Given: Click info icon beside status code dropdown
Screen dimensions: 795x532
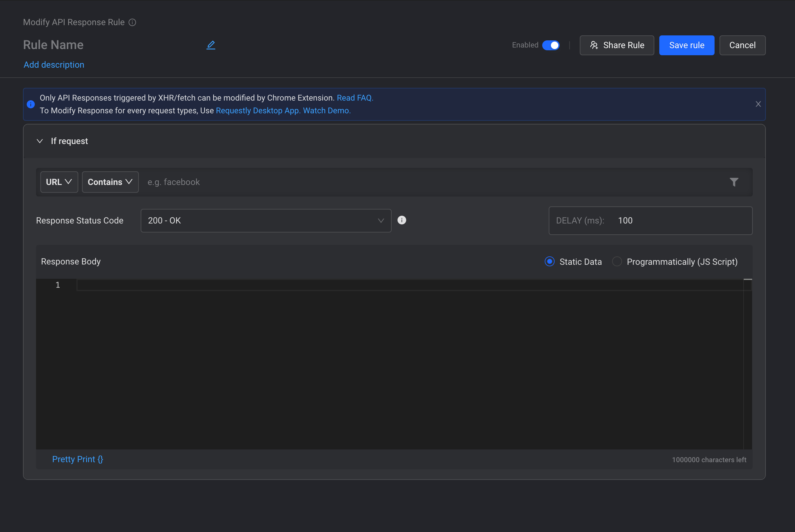Looking at the screenshot, I should [402, 220].
